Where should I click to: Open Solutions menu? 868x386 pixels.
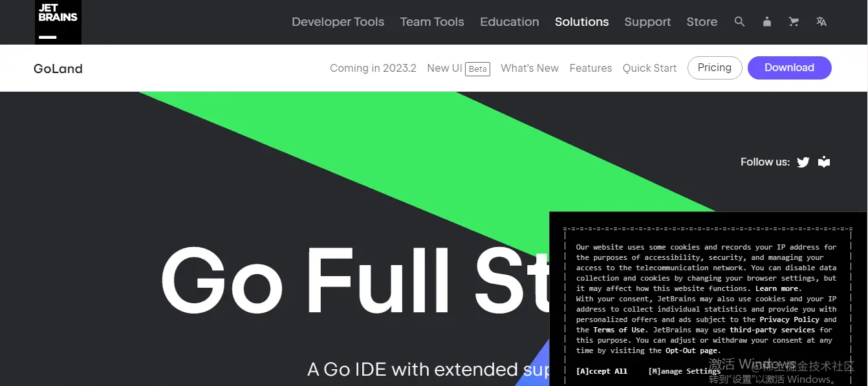tap(582, 22)
